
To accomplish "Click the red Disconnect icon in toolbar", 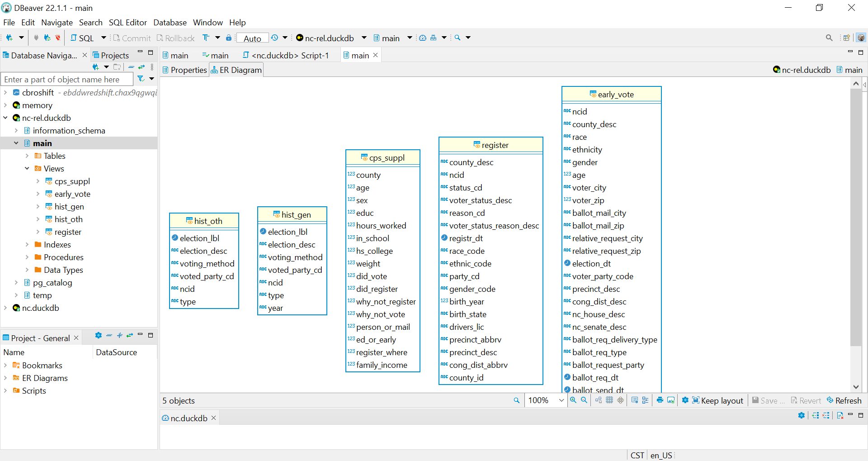I will pos(57,38).
